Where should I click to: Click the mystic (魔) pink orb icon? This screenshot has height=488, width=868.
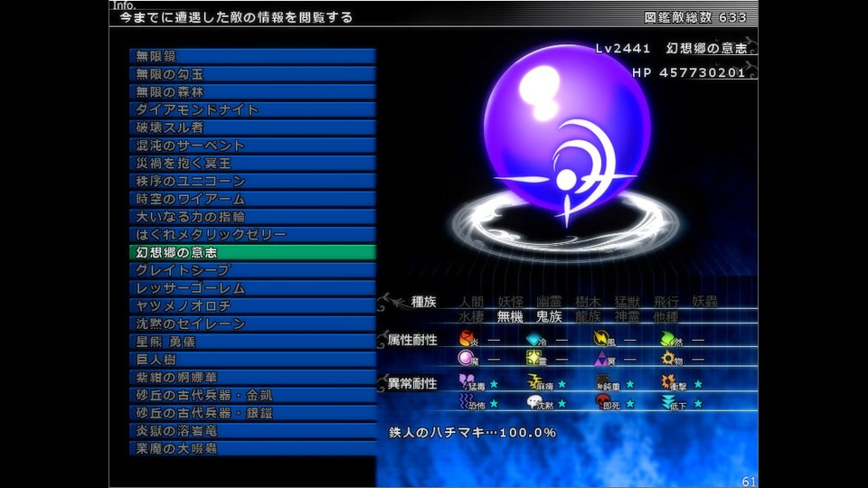pyautogui.click(x=467, y=358)
